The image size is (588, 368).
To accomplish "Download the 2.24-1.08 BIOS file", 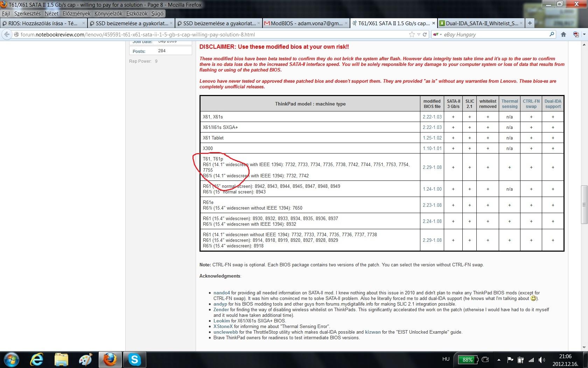I will (432, 221).
